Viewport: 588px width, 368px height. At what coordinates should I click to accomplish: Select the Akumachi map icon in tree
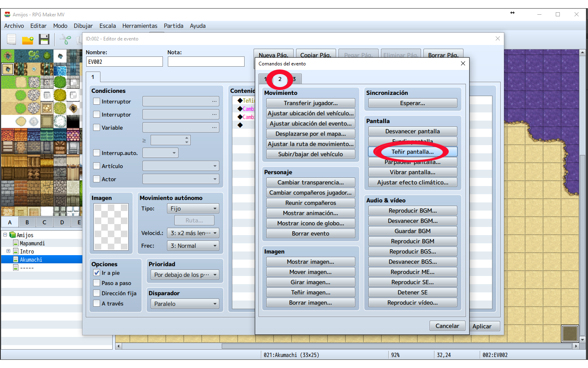[x=16, y=260]
